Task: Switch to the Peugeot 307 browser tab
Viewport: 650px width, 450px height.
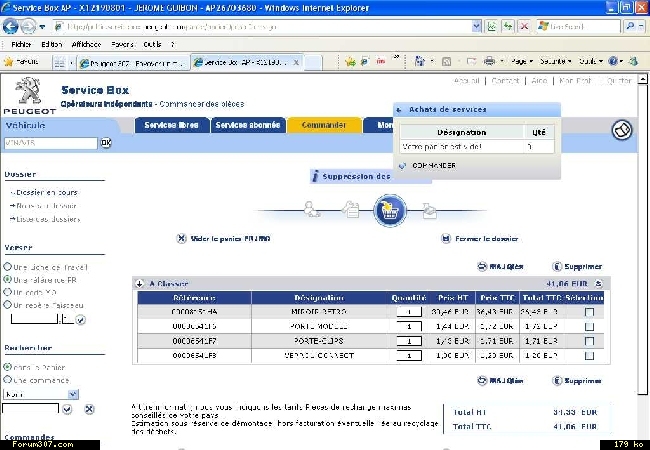Action: click(x=133, y=63)
